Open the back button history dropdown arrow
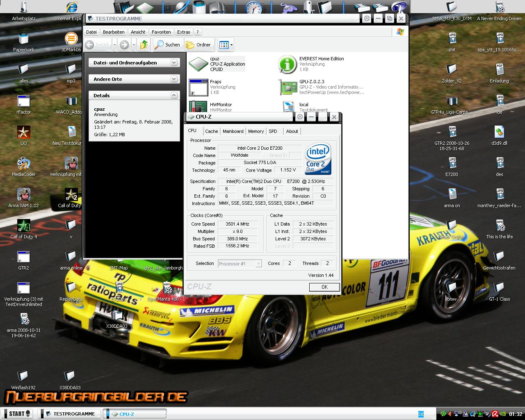 click(114, 45)
